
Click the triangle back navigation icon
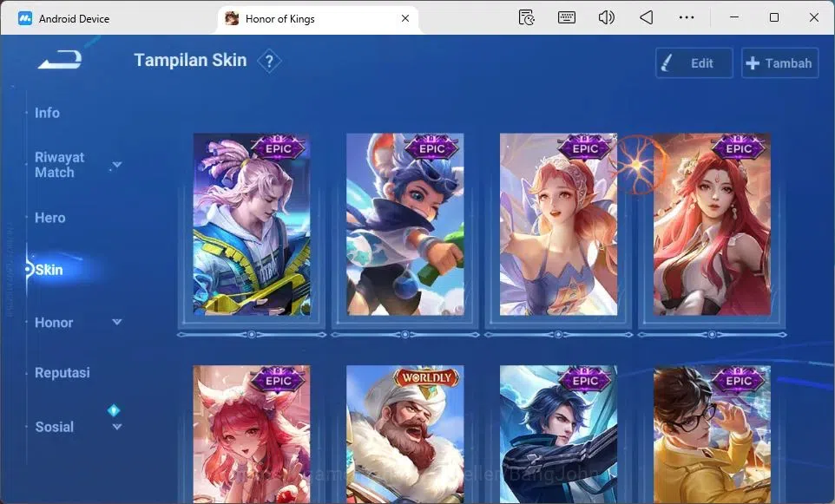tap(646, 17)
